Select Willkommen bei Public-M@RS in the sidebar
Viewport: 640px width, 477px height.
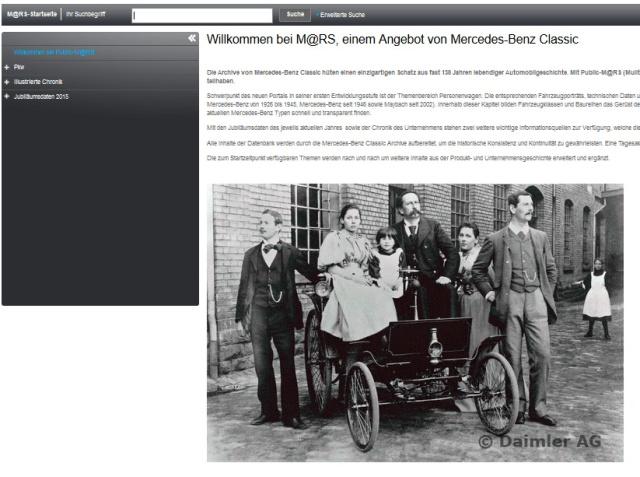click(55, 52)
